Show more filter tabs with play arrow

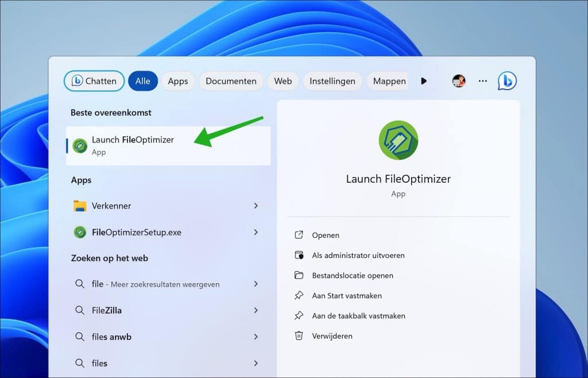424,81
